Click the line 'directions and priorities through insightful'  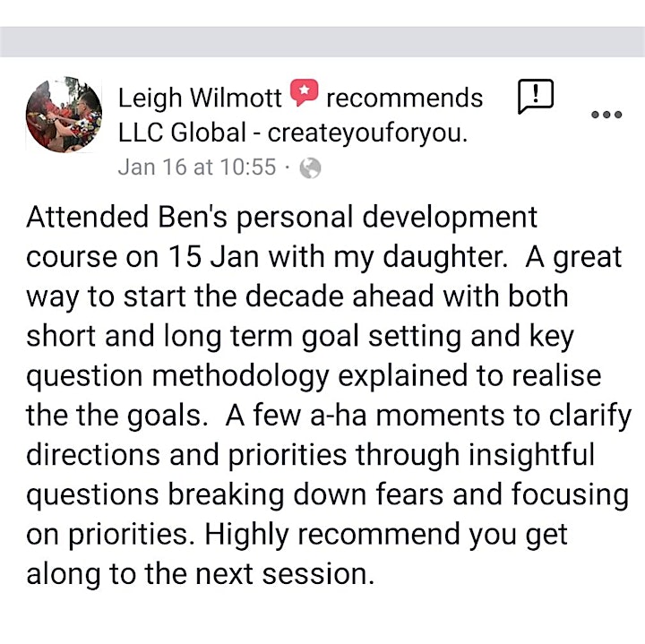(311, 455)
